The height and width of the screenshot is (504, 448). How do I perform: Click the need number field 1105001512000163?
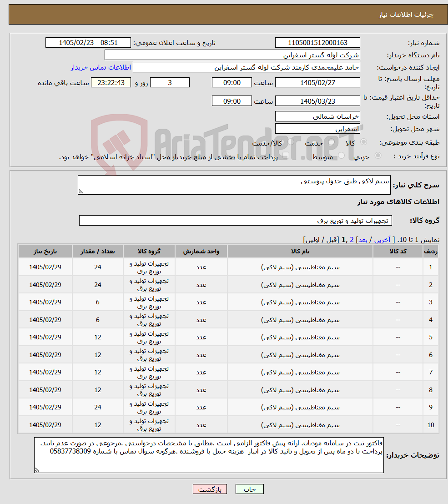(x=317, y=43)
